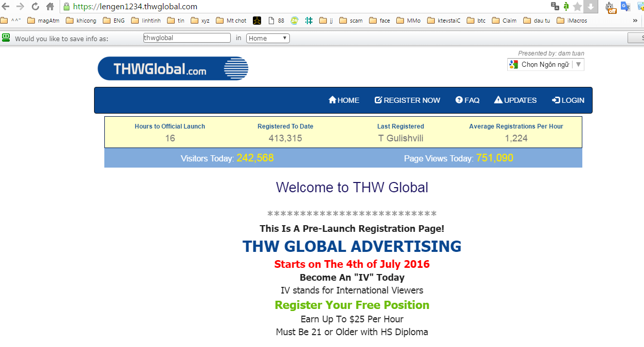Open the UPDATES menu item

click(516, 100)
